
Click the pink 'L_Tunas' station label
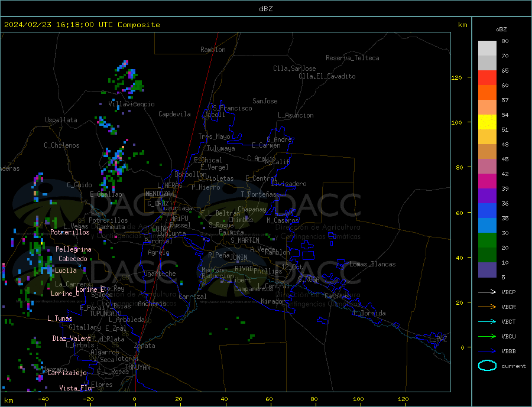click(60, 318)
